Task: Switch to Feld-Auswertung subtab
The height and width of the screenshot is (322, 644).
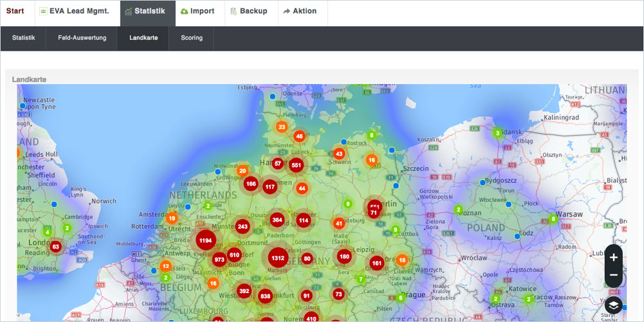Action: 82,38
